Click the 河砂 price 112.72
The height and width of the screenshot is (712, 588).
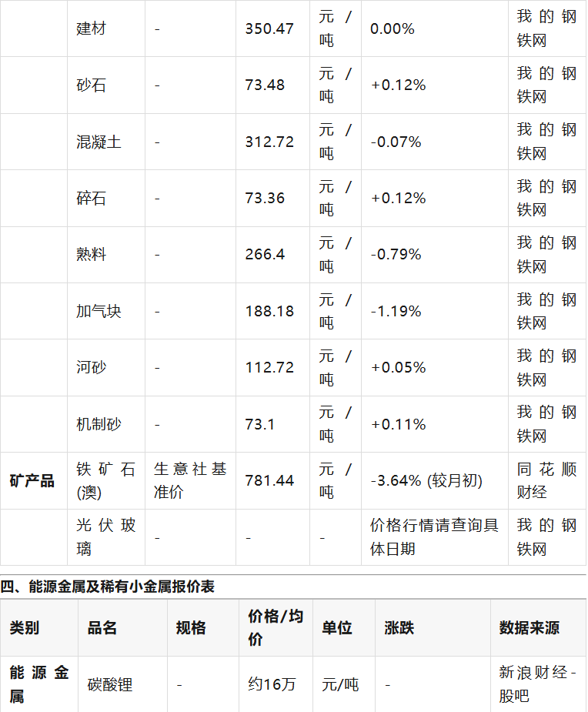click(x=269, y=367)
